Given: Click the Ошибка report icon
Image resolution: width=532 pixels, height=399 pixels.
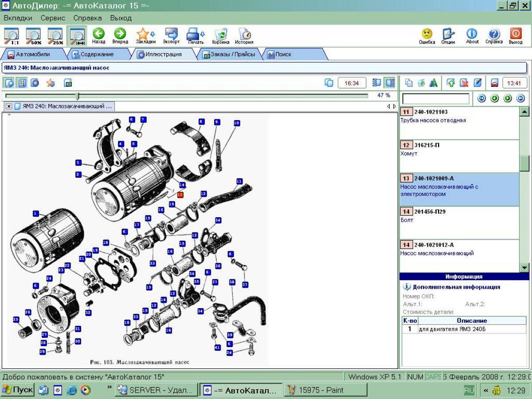Looking at the screenshot, I should (427, 36).
